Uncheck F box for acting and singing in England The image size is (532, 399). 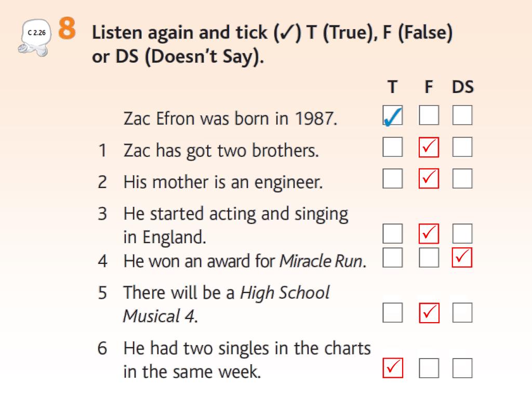pos(429,233)
